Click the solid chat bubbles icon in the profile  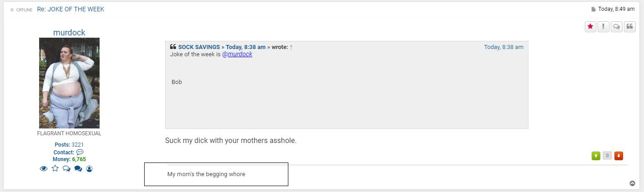78,168
